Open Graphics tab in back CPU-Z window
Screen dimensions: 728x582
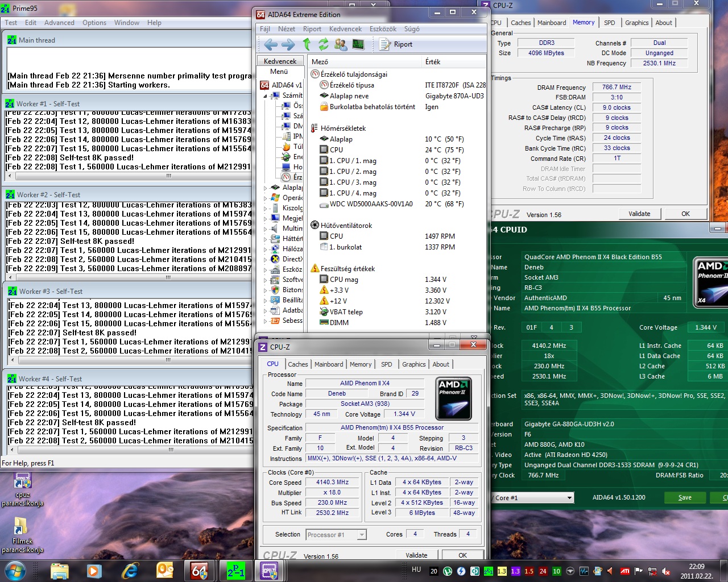(x=636, y=23)
